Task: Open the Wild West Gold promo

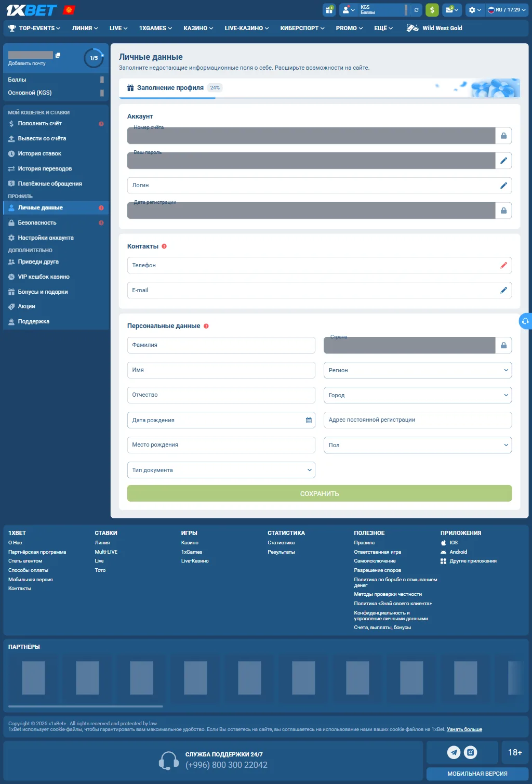Action: tap(434, 28)
